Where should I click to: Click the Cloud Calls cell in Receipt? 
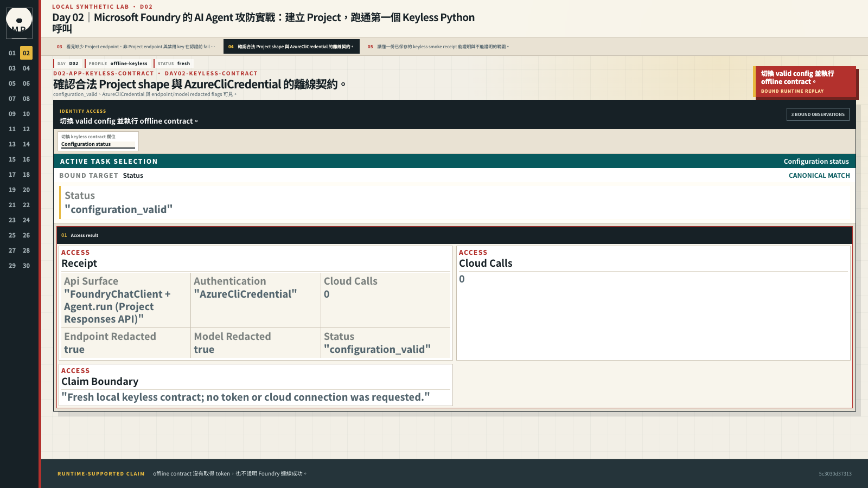pos(386,300)
